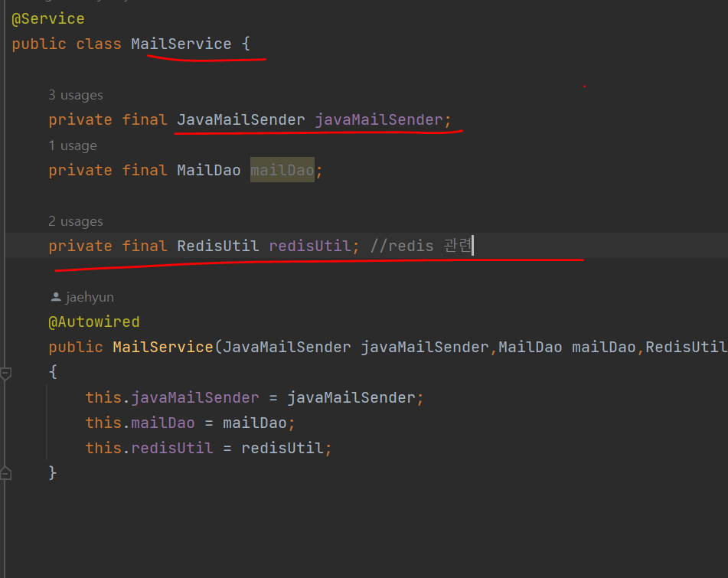Click the '3 usages' inlay hint
Image resolution: width=728 pixels, height=578 pixels.
coord(76,95)
